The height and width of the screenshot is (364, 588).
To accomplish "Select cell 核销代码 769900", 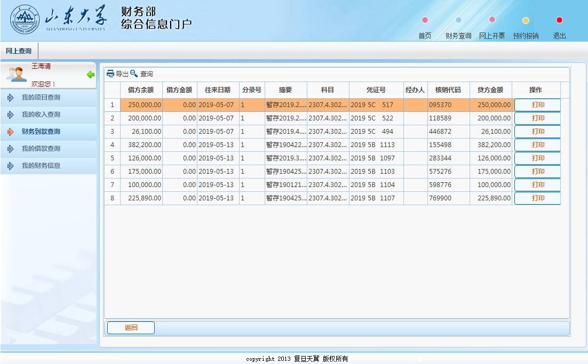I will (x=448, y=198).
